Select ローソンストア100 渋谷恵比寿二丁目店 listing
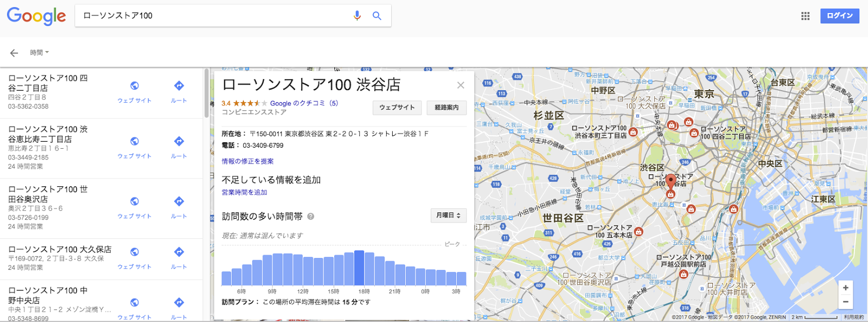 click(101, 148)
